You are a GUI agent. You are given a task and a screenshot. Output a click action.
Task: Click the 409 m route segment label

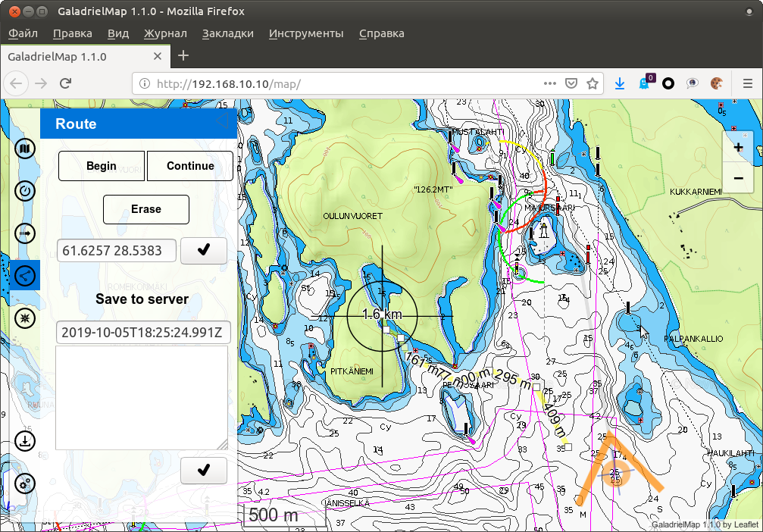click(x=555, y=420)
